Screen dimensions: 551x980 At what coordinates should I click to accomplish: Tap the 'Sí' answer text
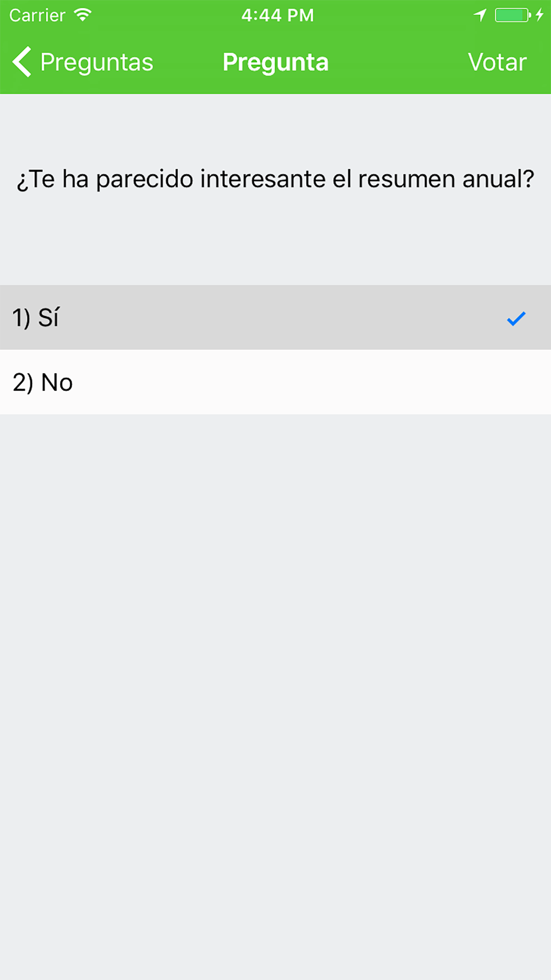(x=48, y=317)
